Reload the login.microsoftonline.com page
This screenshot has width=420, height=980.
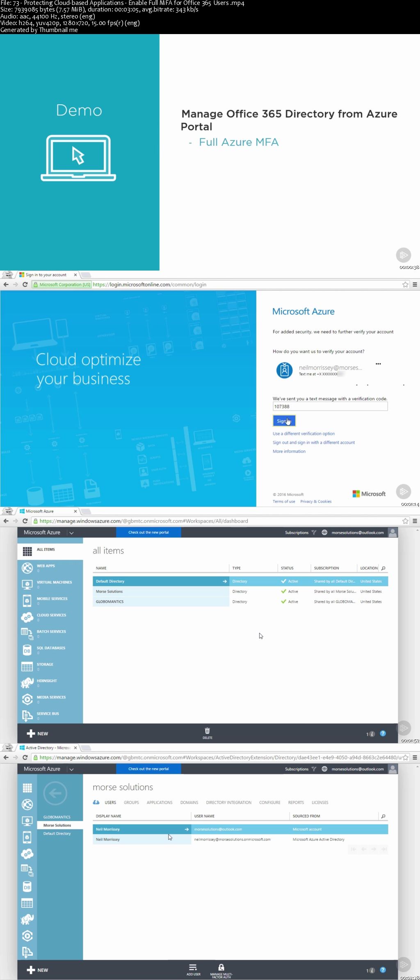pos(25,285)
